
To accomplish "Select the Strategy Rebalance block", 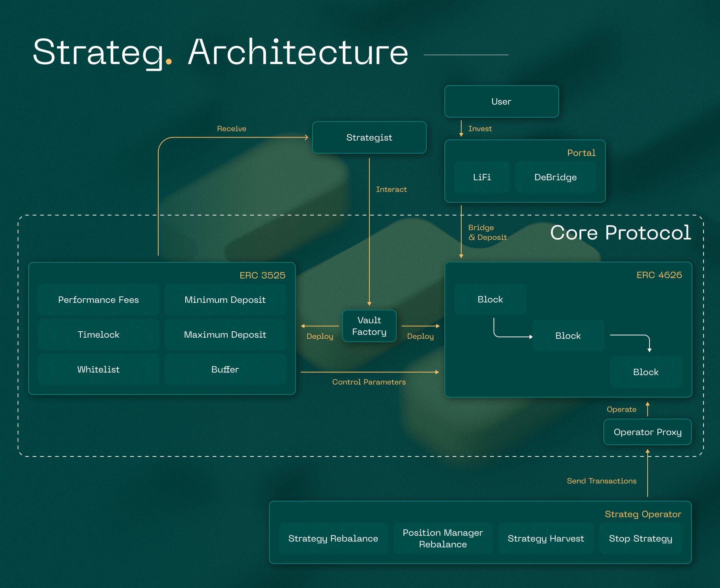I will (x=333, y=539).
